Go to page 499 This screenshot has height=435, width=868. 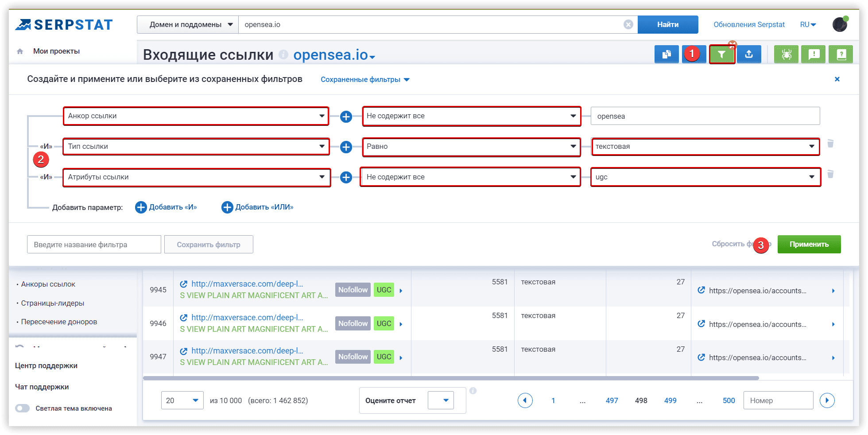[670, 400]
